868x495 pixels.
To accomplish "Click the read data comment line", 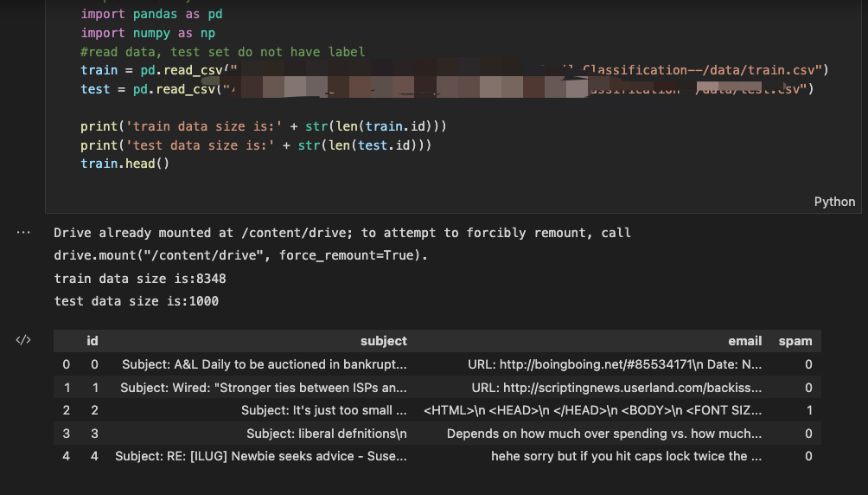I will (x=222, y=52).
